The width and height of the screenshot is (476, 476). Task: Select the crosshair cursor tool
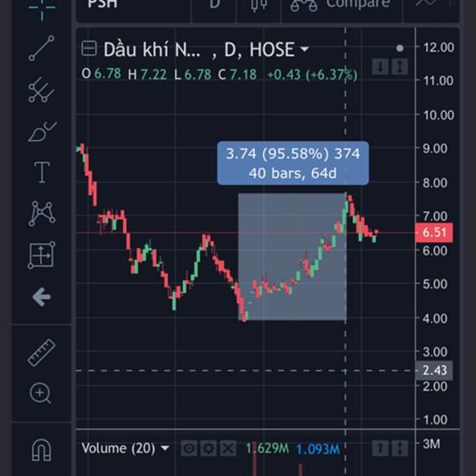pyautogui.click(x=41, y=9)
